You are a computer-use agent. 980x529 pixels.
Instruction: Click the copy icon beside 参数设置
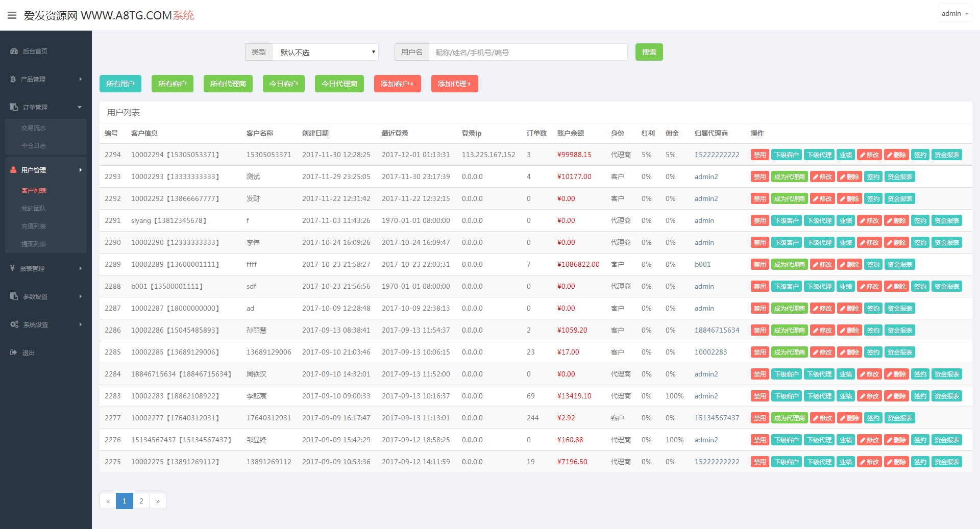tap(14, 296)
